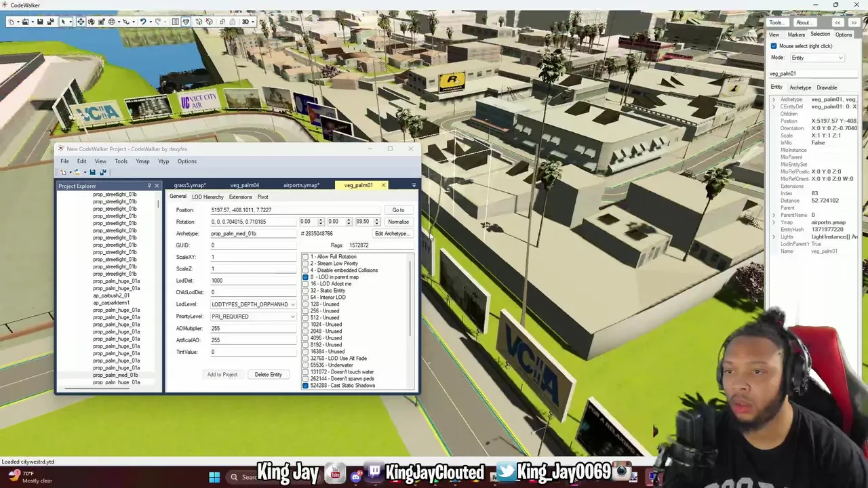Open the Ytyp menu
This screenshot has width=868, height=488.
(x=163, y=161)
